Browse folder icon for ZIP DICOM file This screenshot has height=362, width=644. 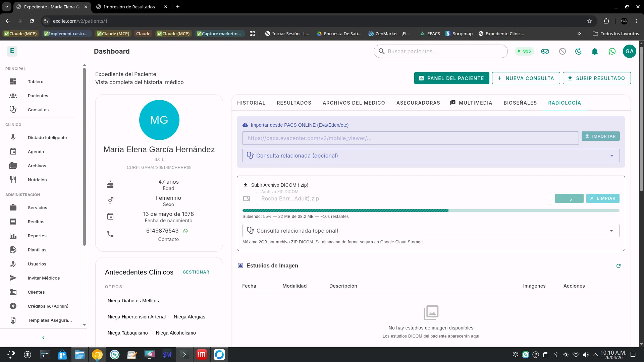(247, 198)
